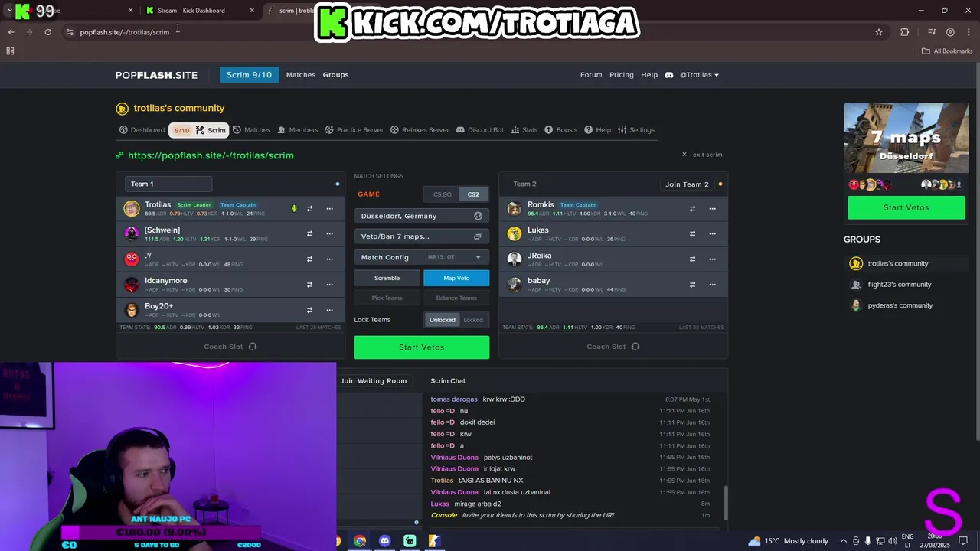Select Pick Teams mode
The width and height of the screenshot is (980, 551).
(387, 298)
